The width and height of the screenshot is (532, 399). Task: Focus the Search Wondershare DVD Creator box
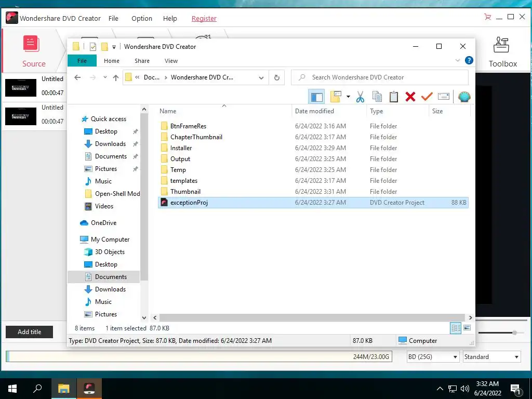(380, 77)
